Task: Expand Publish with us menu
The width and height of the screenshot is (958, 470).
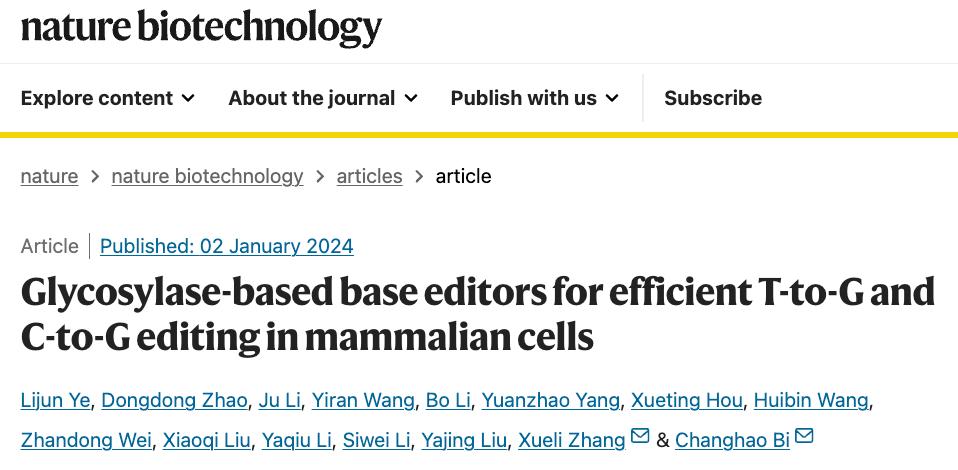Action: tap(535, 98)
